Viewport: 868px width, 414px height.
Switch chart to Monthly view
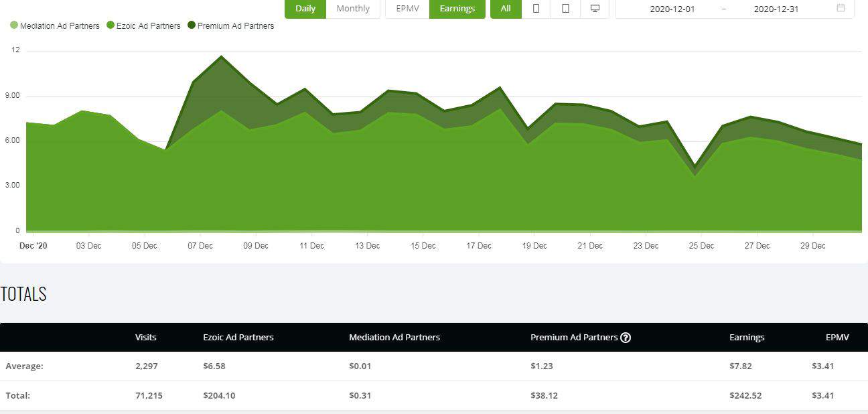pyautogui.click(x=353, y=9)
